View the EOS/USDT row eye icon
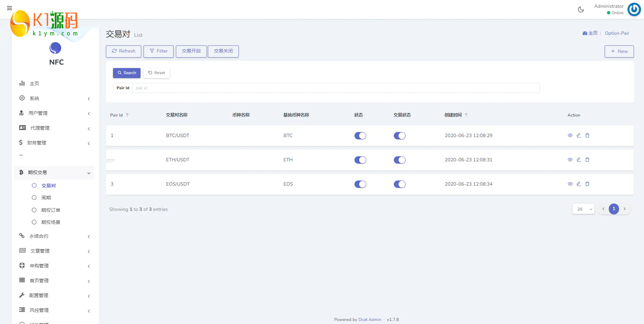Image resolution: width=644 pixels, height=324 pixels. [x=570, y=184]
